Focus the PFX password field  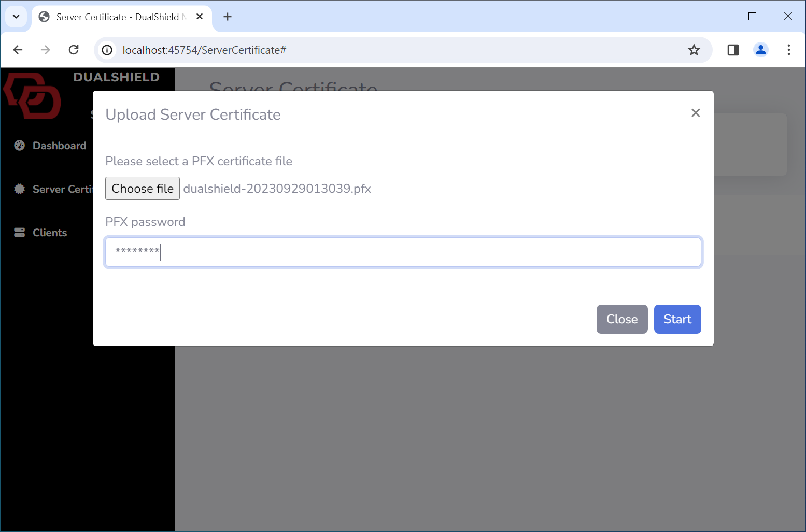(x=403, y=252)
